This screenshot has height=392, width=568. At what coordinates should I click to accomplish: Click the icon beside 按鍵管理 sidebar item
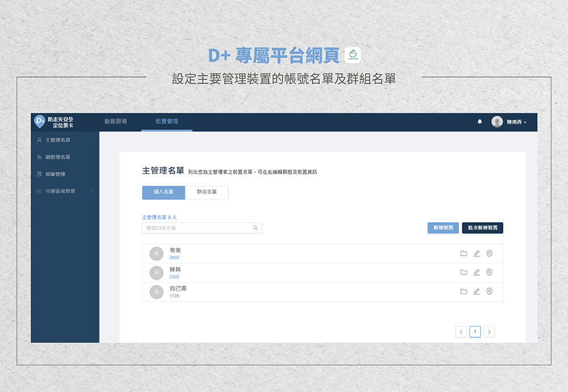[x=39, y=174]
